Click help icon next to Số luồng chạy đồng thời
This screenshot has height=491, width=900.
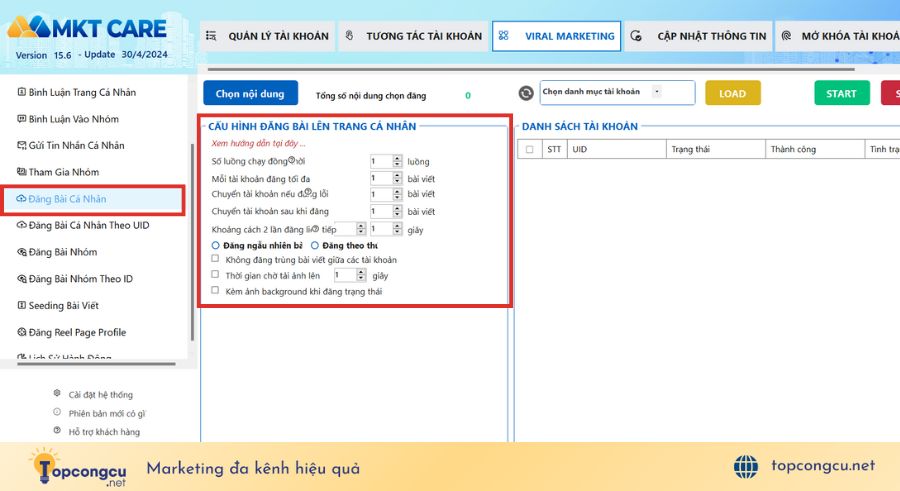pos(292,160)
